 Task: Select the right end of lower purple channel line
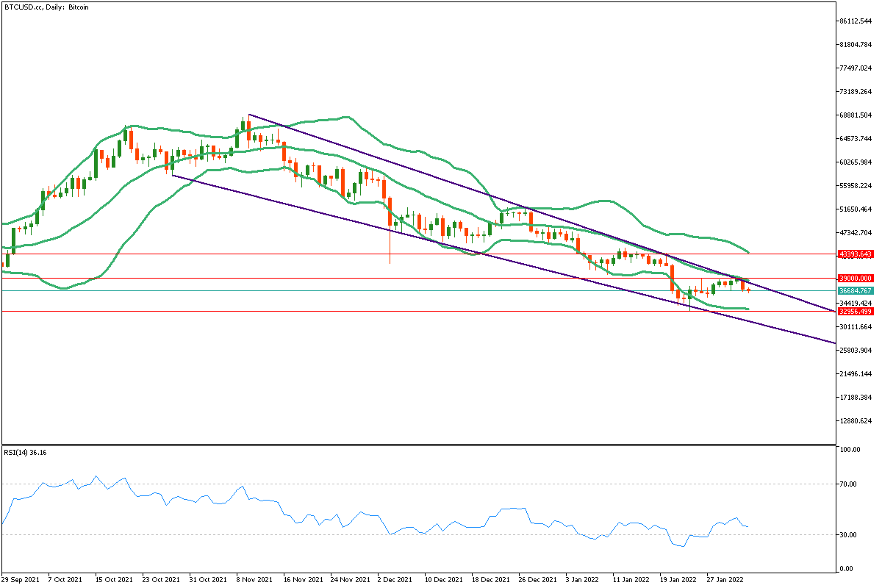point(833,343)
